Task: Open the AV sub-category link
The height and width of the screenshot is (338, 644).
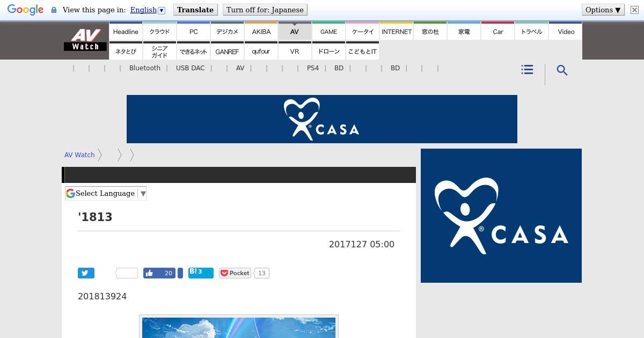Action: tap(240, 68)
